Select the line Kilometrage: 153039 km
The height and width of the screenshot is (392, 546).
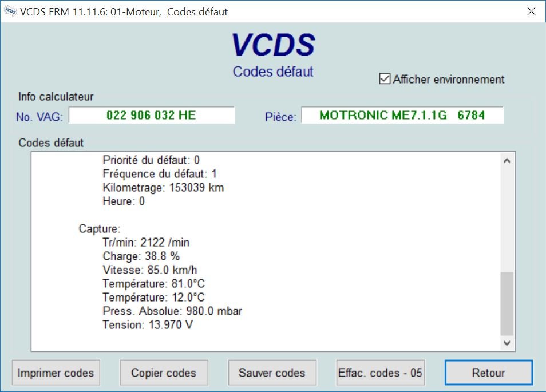coord(163,187)
